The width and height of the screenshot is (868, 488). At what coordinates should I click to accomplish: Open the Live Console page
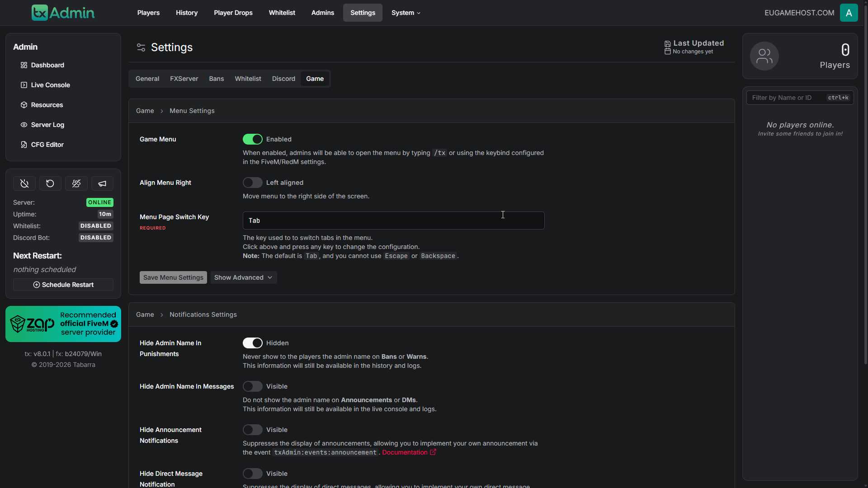click(50, 85)
